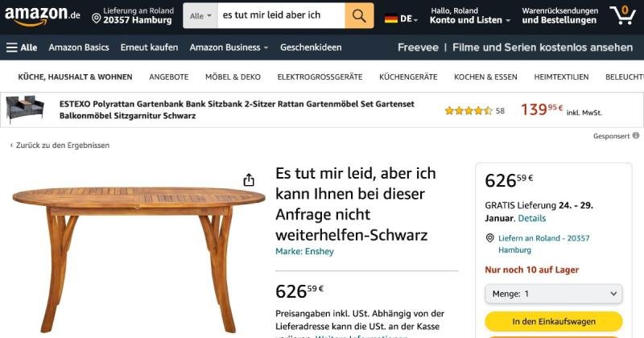Click the German flag language icon

click(391, 19)
